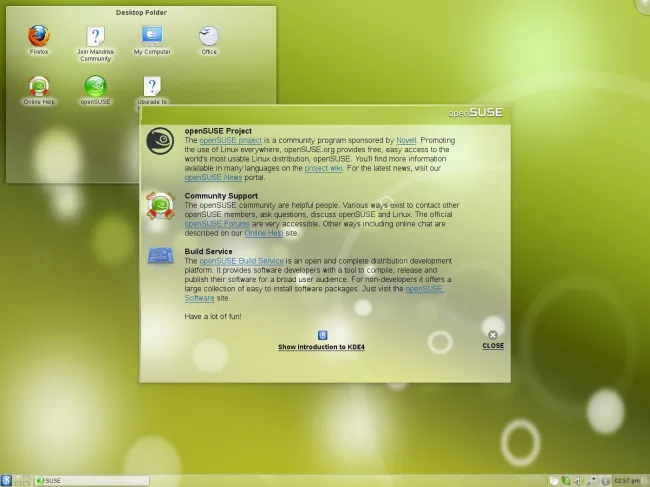Viewport: 650px width, 487px height.
Task: Launch the Office desktop icon
Action: (209, 37)
